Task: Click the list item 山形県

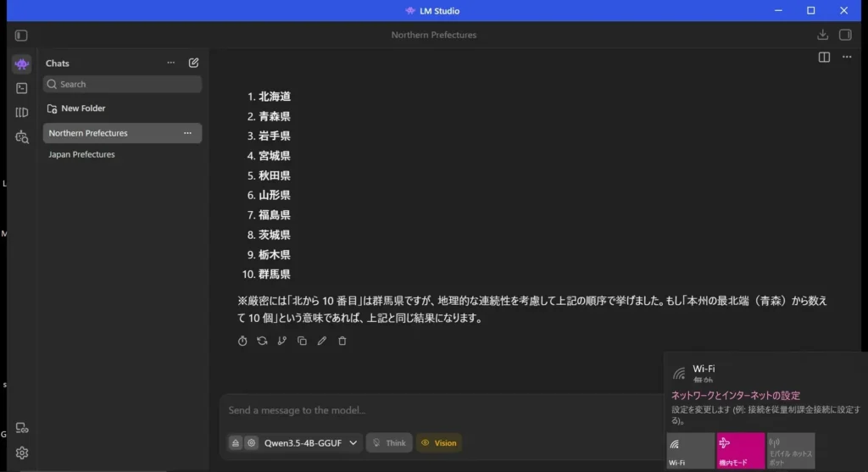Action: tap(275, 196)
